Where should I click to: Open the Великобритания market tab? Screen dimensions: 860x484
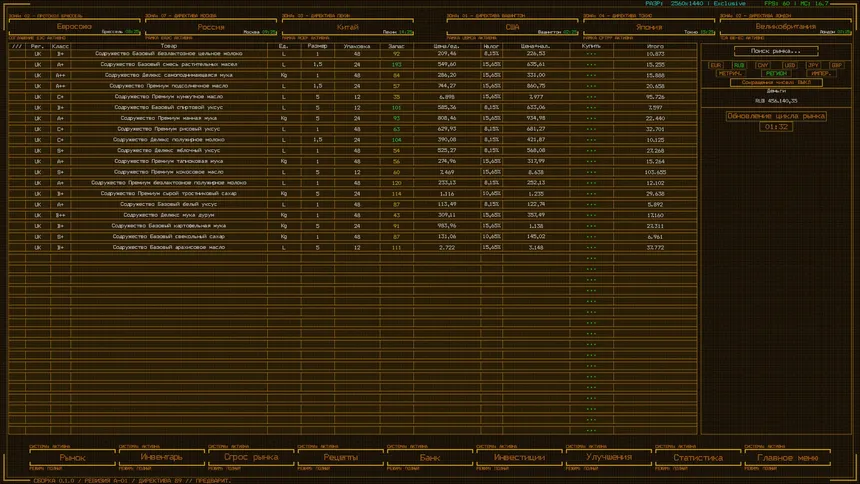coord(785,27)
